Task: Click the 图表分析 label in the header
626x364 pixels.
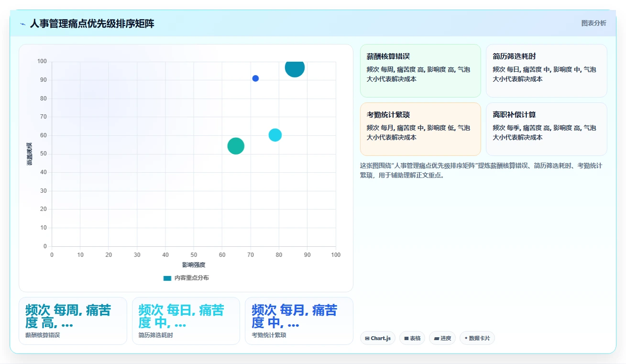Action: tap(593, 23)
